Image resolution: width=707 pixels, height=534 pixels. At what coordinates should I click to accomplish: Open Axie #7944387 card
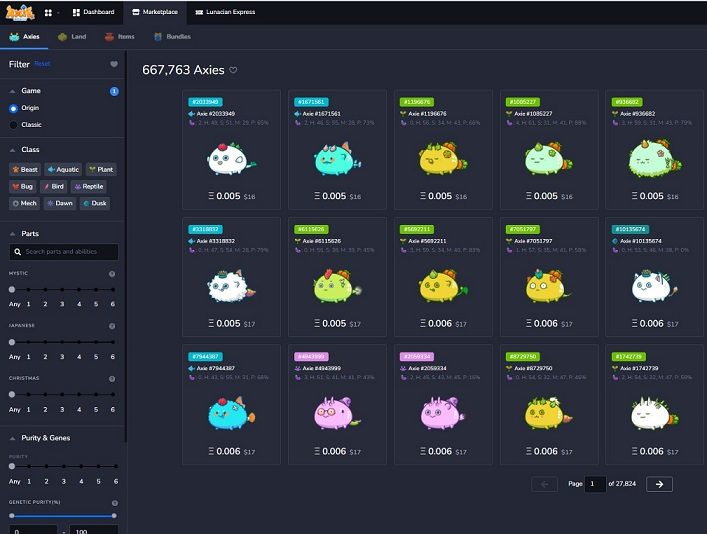[x=231, y=405]
